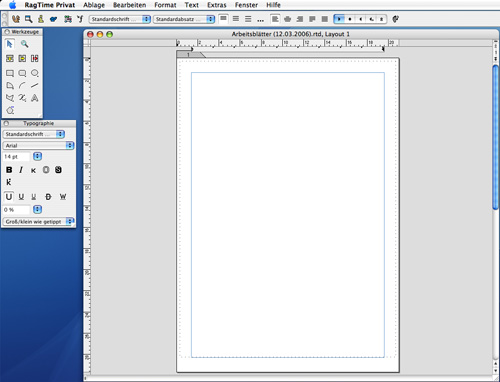Pick the red unlink frame tool in Werkzeuge

point(35,58)
